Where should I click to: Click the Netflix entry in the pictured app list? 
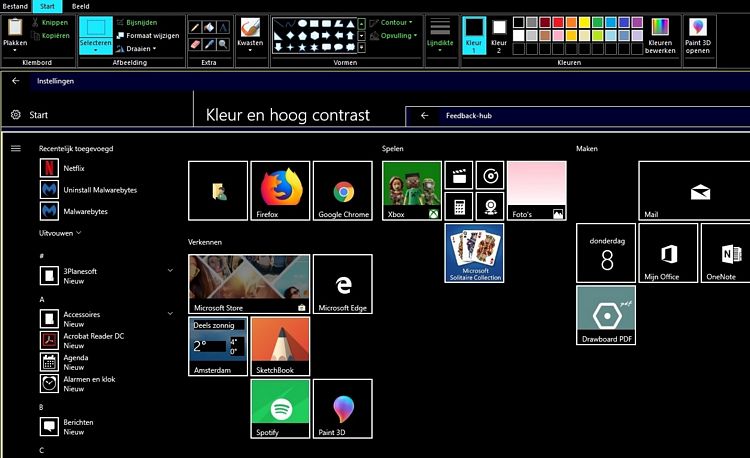pyautogui.click(x=63, y=168)
